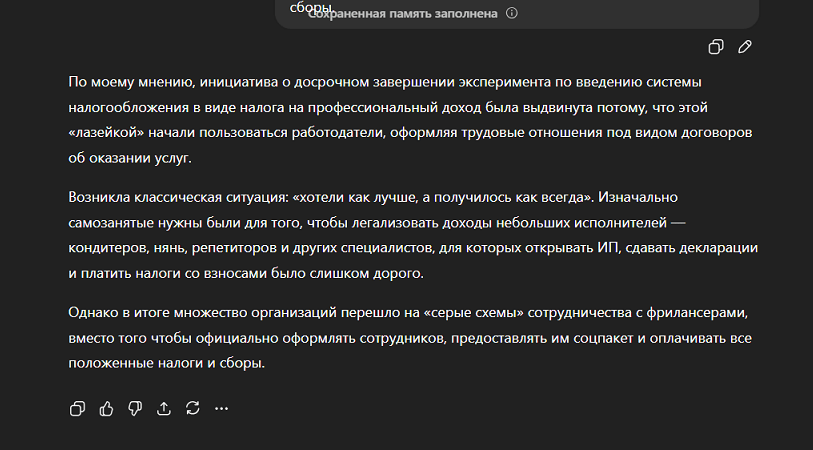Edit the user message with pencil icon
813x450 pixels.
pos(745,47)
